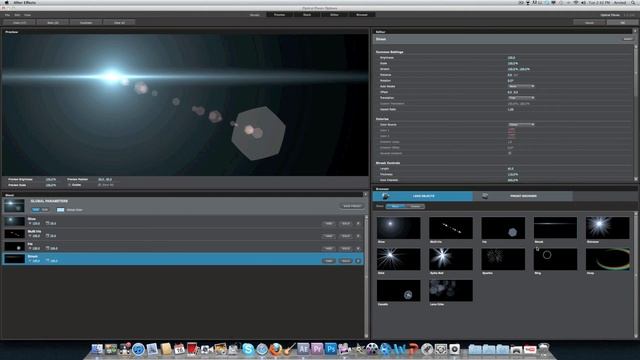
Task: Open Skype from the dock
Action: point(248,349)
